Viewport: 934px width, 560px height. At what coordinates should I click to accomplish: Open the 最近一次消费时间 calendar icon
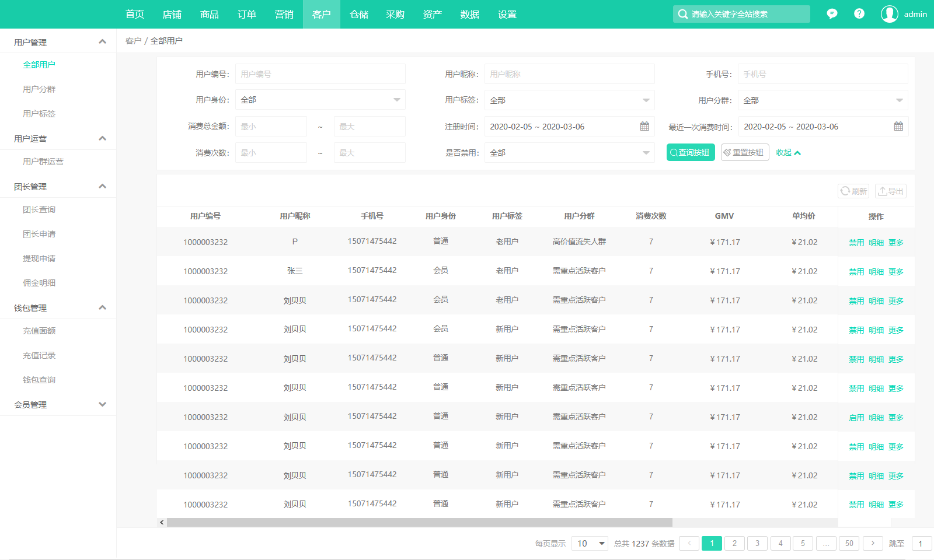tap(898, 126)
